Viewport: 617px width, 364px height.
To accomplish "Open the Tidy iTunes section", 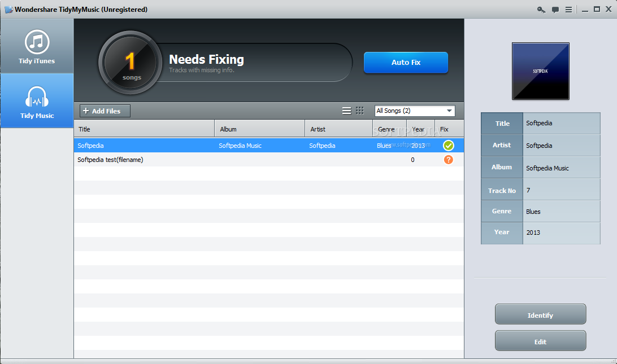I will 37,46.
